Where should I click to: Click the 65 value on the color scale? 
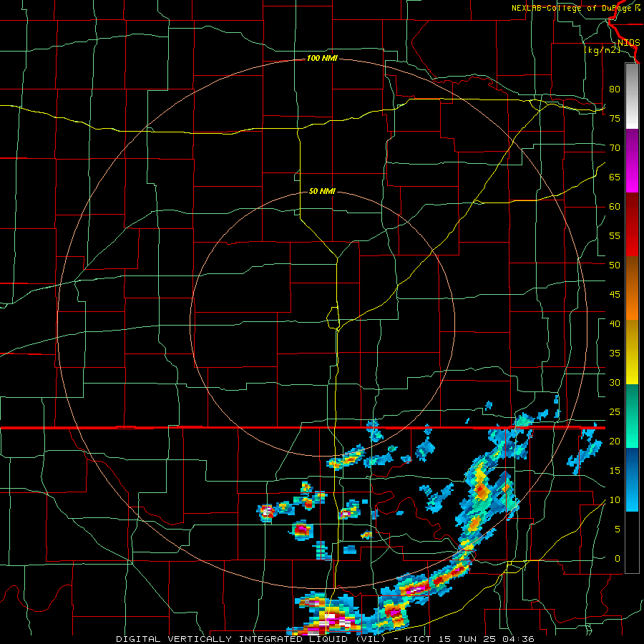tap(615, 177)
